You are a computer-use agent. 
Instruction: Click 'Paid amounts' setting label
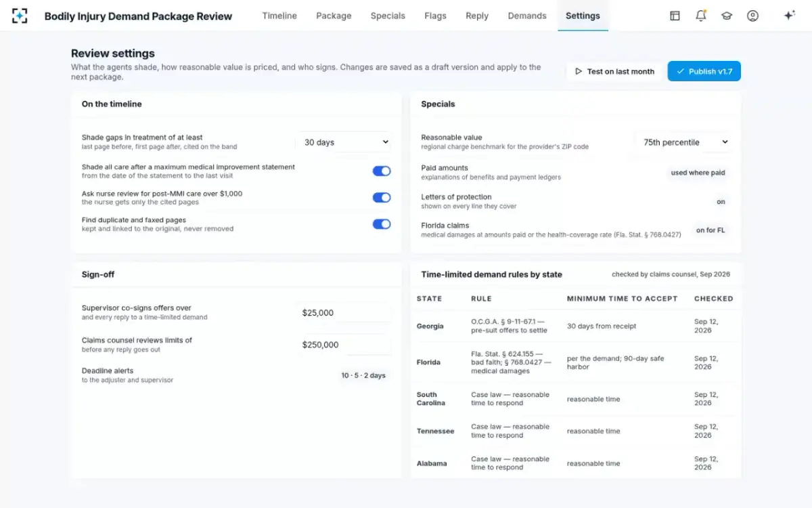(x=444, y=168)
